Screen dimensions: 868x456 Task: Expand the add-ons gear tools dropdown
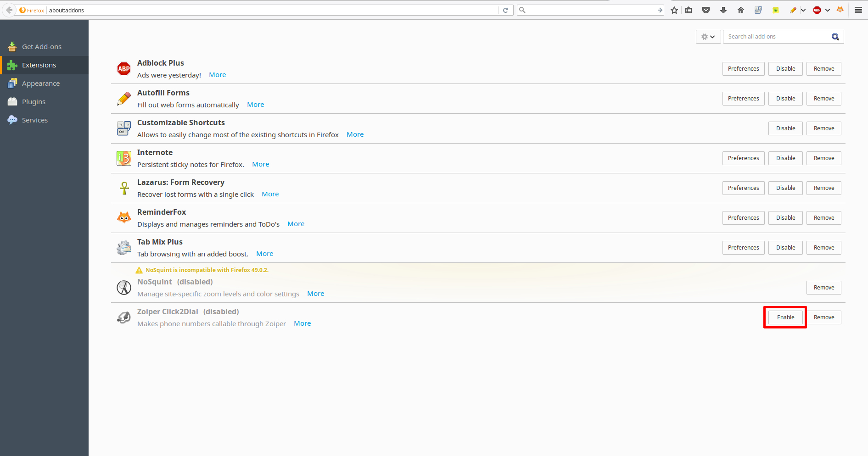(x=708, y=37)
